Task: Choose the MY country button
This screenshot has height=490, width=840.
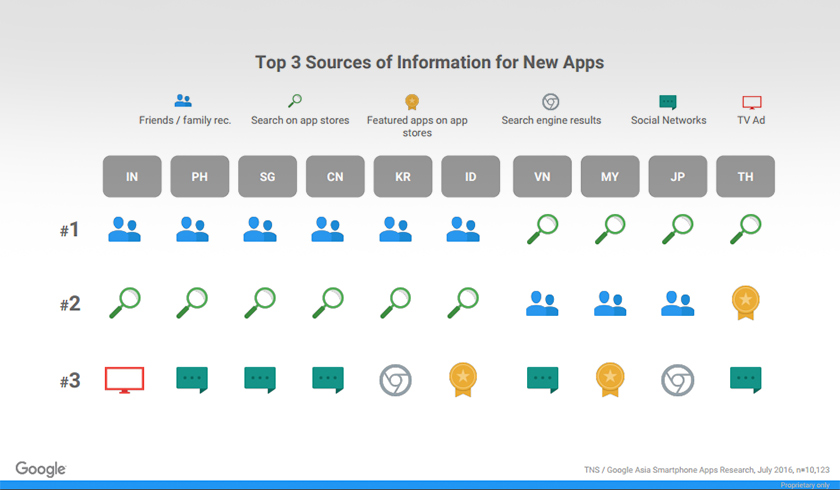Action: click(x=610, y=177)
